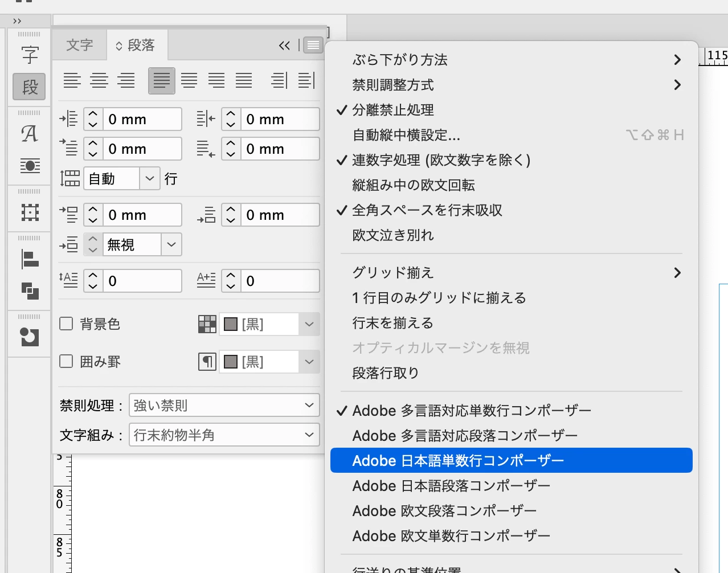Viewport: 728px width, 573px height.
Task: Open the paragraph panel flyout menu button
Action: [x=313, y=46]
